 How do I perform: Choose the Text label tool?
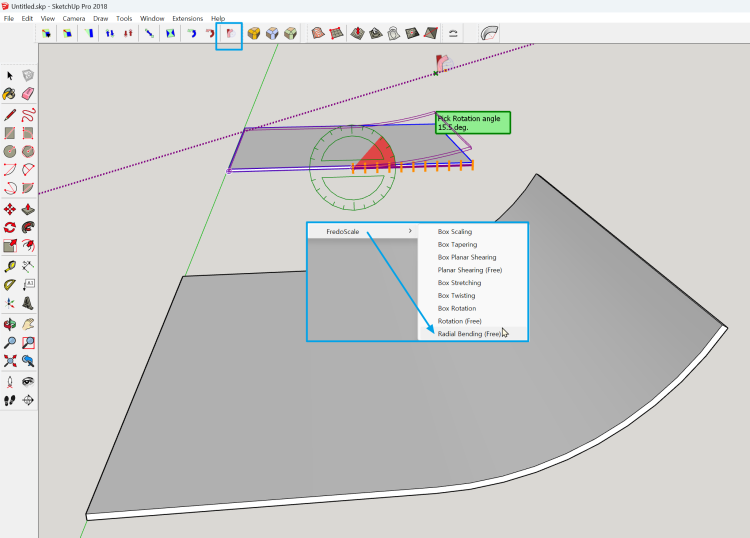28,285
